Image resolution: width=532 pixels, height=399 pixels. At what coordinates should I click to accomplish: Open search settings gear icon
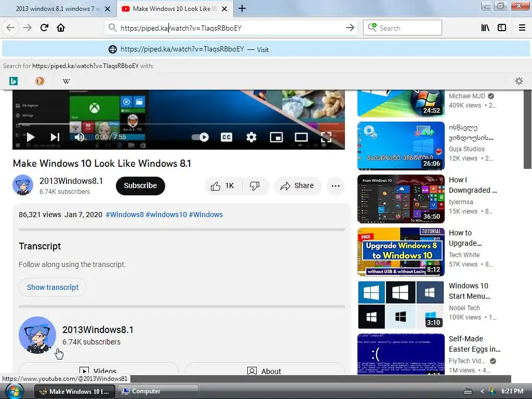point(519,81)
